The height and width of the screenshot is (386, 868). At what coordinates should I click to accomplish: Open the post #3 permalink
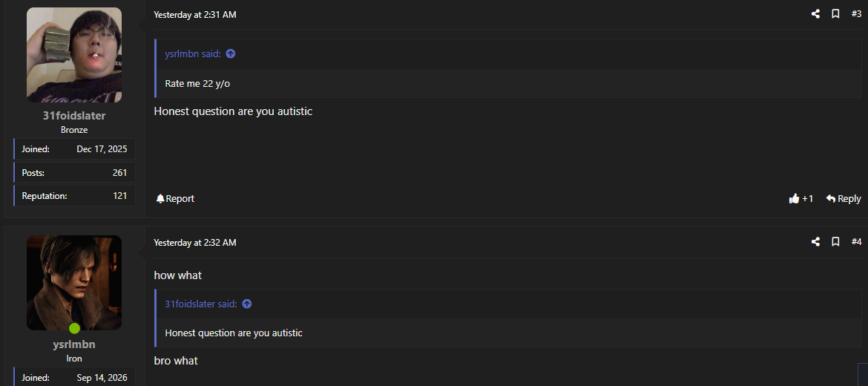(x=856, y=14)
